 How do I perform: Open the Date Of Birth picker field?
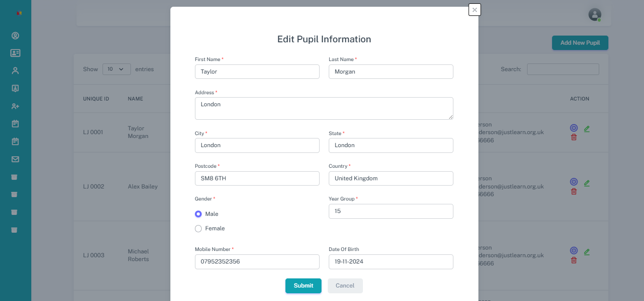(x=390, y=262)
